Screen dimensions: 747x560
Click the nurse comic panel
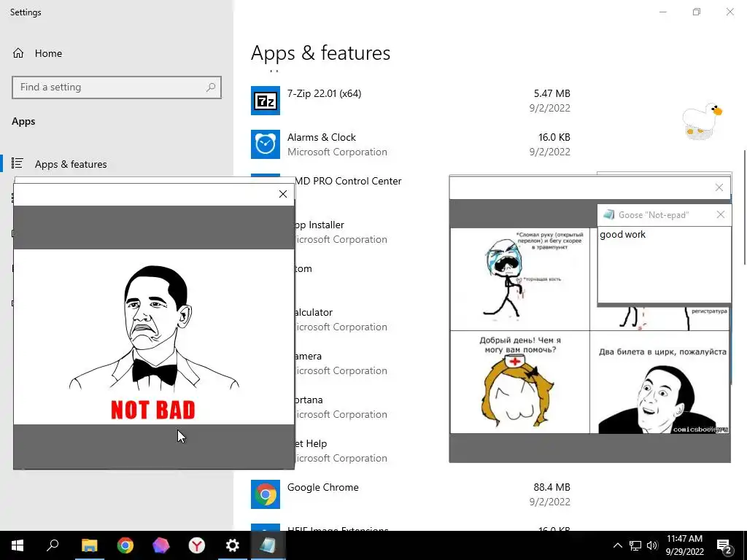pyautogui.click(x=519, y=382)
